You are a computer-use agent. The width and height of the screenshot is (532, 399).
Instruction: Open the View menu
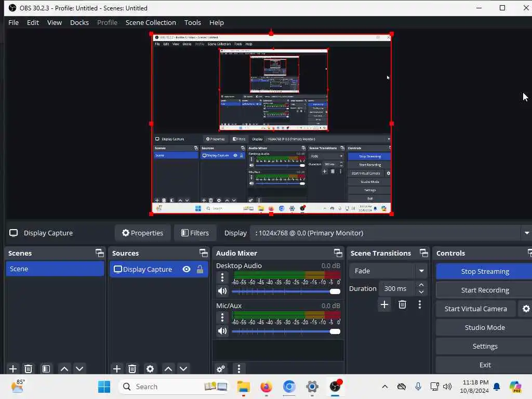pyautogui.click(x=54, y=23)
